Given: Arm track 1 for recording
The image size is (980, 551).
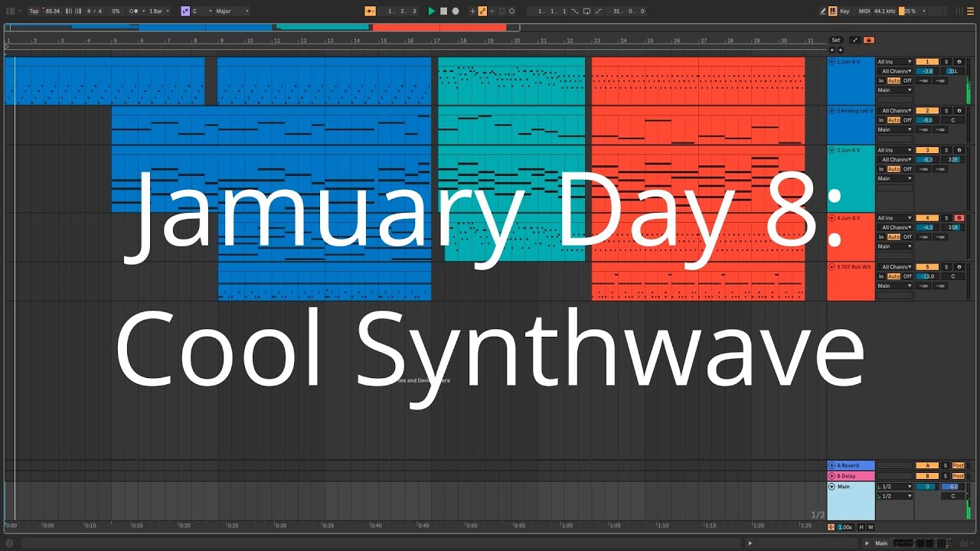Looking at the screenshot, I should pos(959,62).
